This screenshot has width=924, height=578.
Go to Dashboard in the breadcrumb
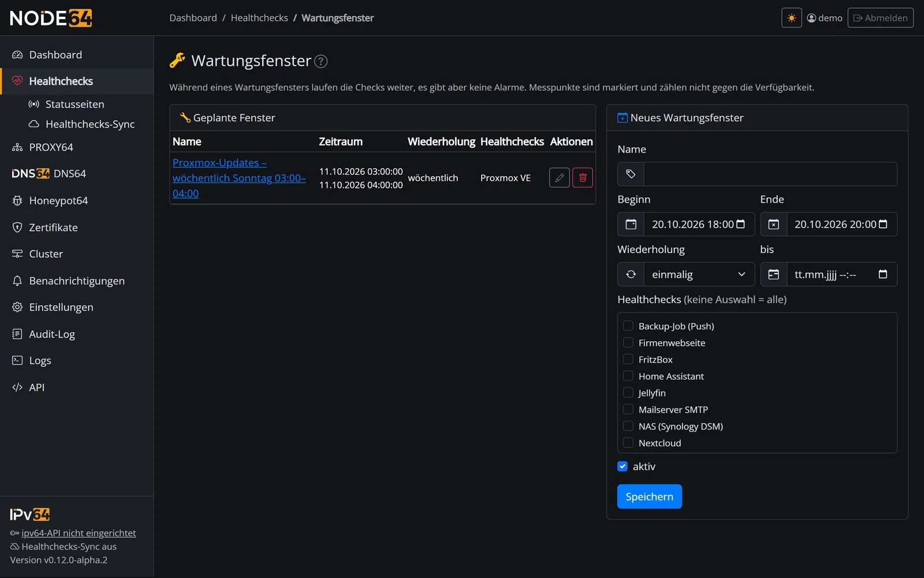point(193,18)
